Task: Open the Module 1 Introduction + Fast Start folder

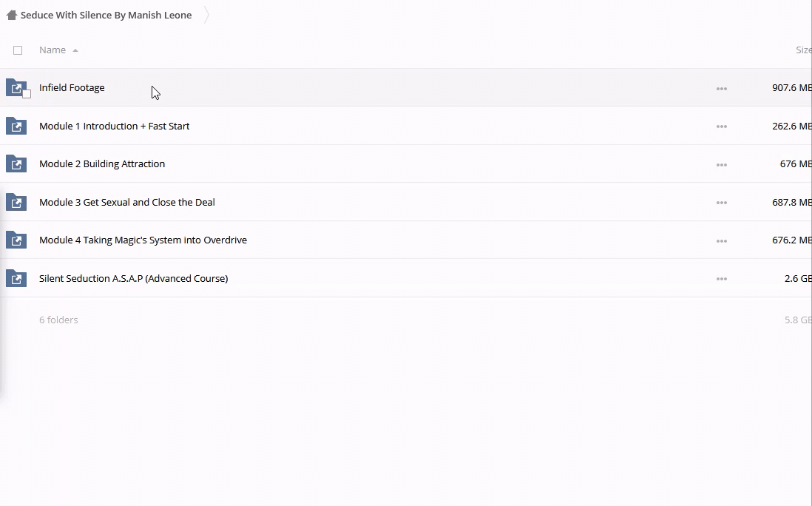Action: (114, 126)
